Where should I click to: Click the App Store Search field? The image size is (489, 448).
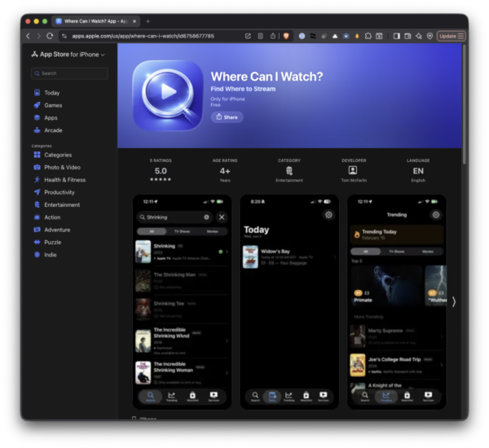(69, 73)
